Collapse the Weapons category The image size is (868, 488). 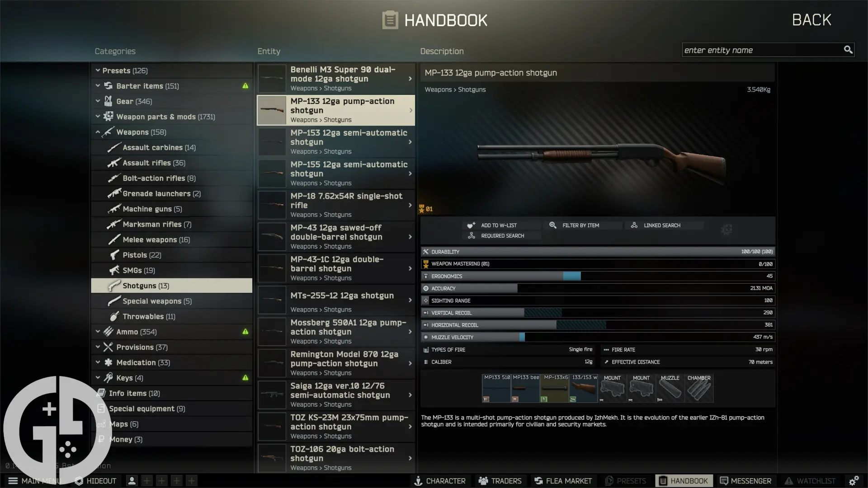pyautogui.click(x=98, y=132)
